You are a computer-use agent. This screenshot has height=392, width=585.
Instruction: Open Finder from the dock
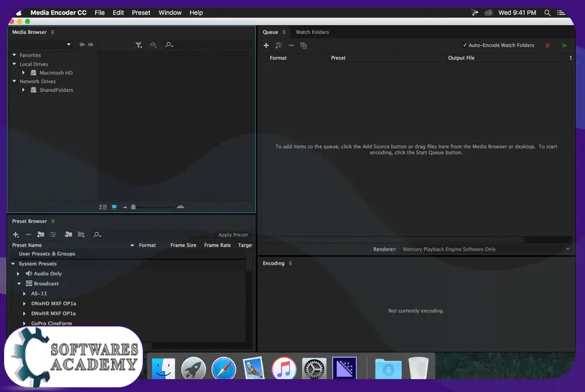pos(163,368)
